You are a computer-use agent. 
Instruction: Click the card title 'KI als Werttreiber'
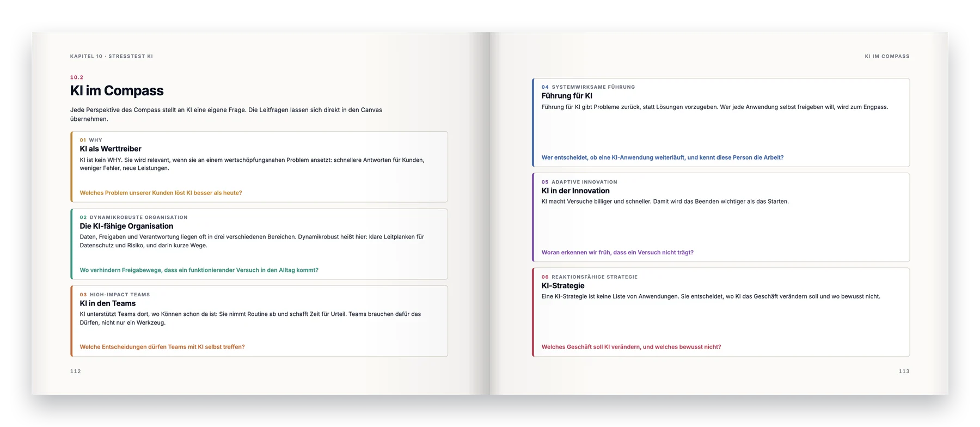pos(111,149)
